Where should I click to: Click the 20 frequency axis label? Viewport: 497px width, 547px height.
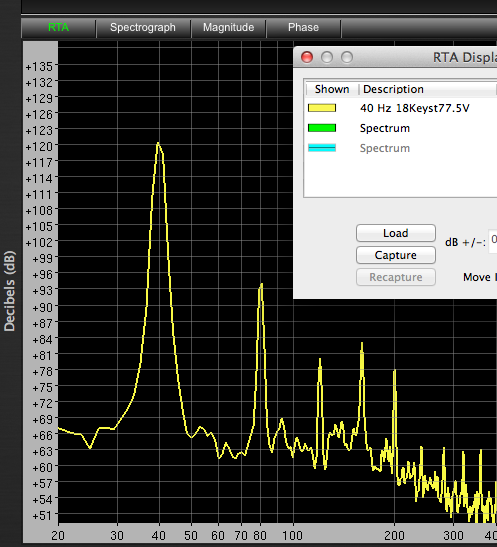[58, 535]
